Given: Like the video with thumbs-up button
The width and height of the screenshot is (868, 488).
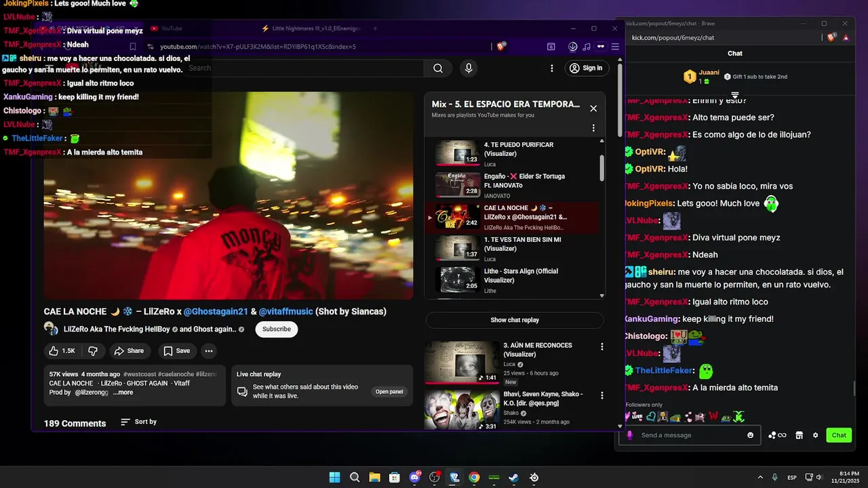Looking at the screenshot, I should click(x=62, y=350).
